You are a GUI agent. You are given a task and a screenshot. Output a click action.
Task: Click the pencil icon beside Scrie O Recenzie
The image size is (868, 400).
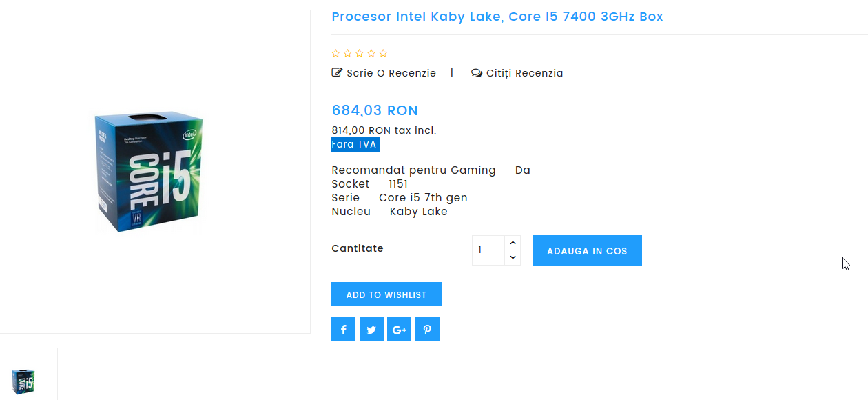[x=337, y=72]
